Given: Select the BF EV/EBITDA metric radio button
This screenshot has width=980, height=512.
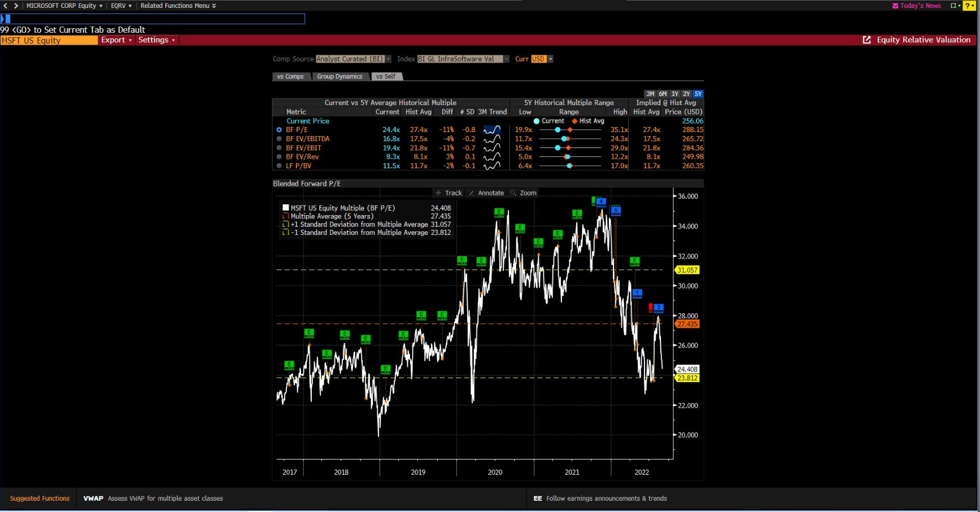Looking at the screenshot, I should [x=279, y=139].
